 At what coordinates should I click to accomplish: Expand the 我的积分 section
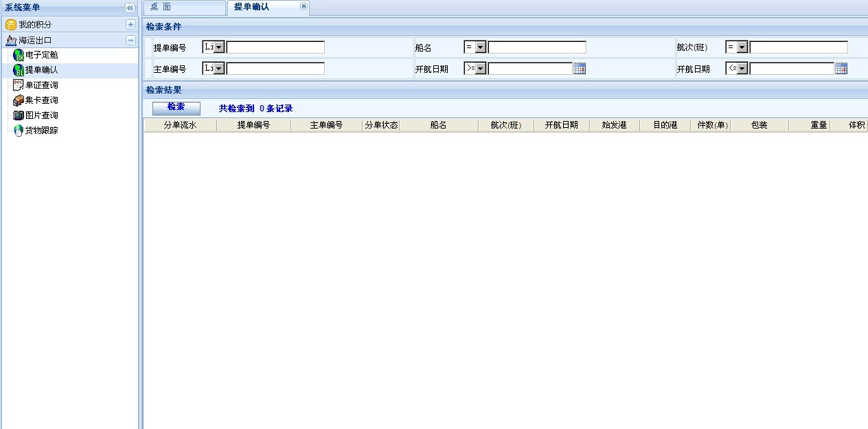(130, 25)
